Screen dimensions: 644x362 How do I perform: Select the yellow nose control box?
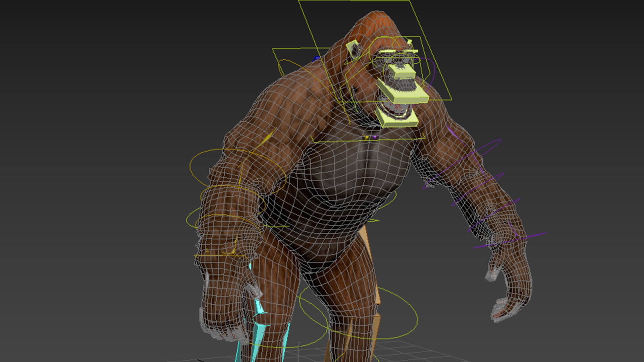[402, 71]
